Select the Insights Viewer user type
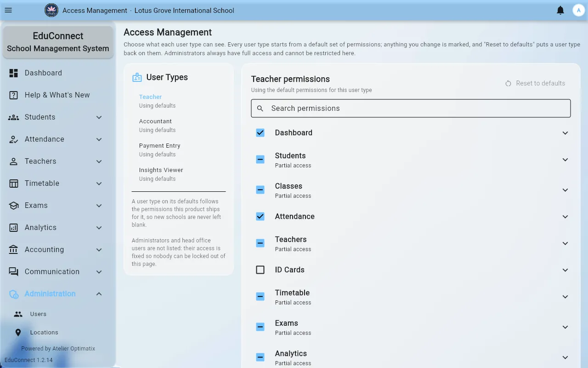Image resolution: width=588 pixels, height=368 pixels. click(x=179, y=174)
